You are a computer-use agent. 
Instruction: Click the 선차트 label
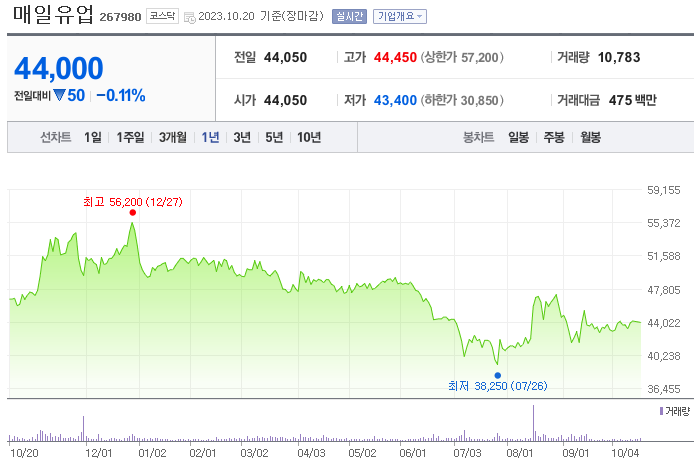pos(56,138)
